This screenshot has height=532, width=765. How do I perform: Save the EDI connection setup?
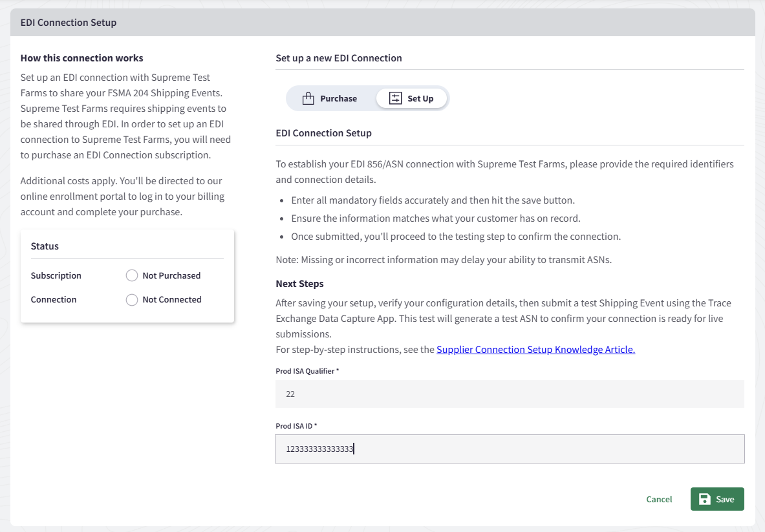click(x=717, y=499)
